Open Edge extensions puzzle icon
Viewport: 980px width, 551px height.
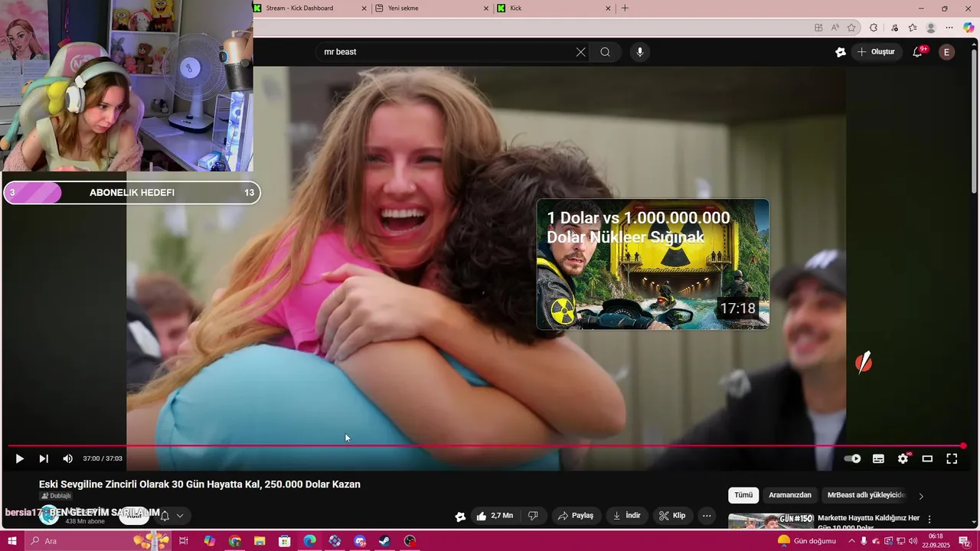pos(874,28)
